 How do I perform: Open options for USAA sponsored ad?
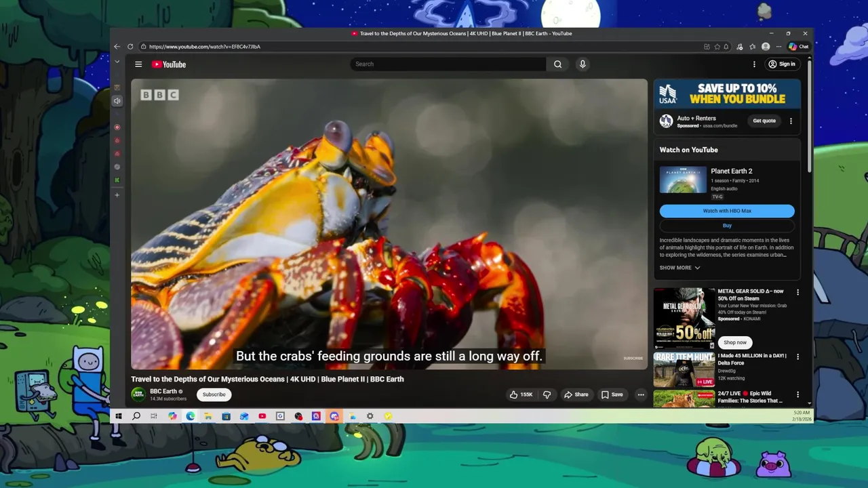pos(791,121)
